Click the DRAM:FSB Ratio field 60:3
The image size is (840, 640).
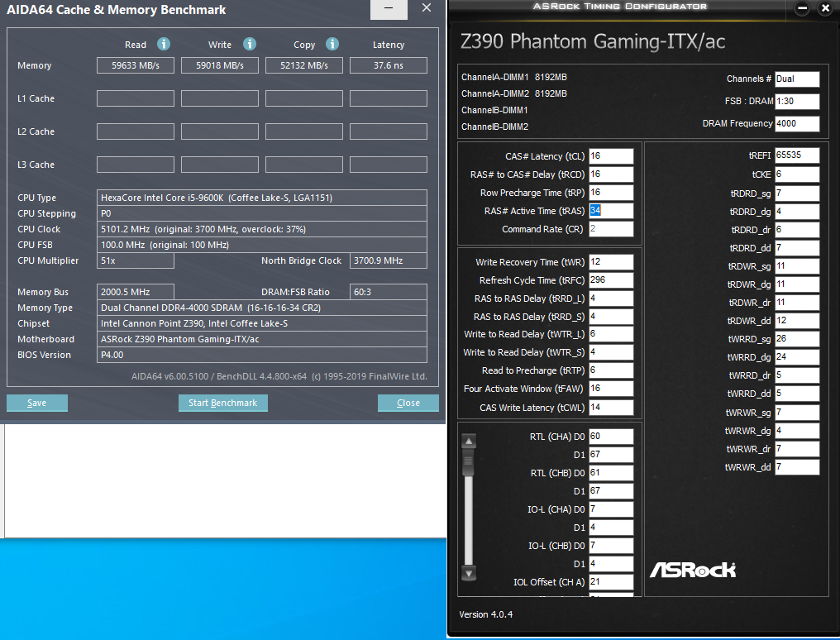(x=389, y=292)
